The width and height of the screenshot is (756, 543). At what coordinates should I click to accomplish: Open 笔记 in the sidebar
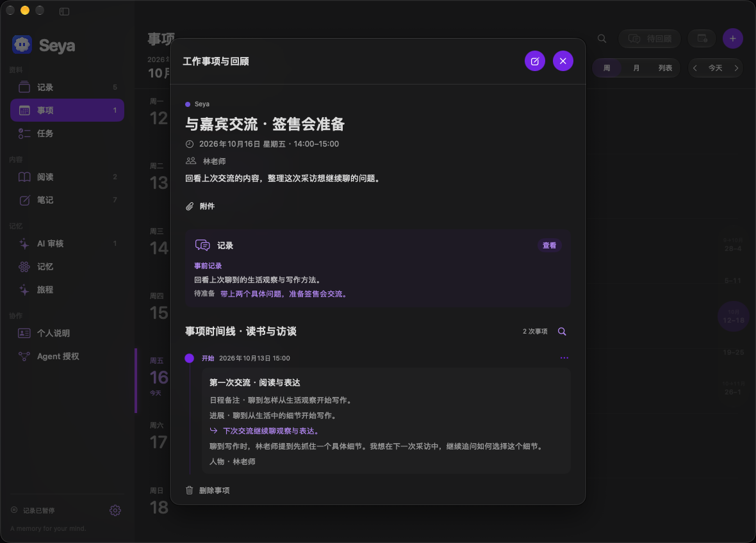tap(67, 200)
